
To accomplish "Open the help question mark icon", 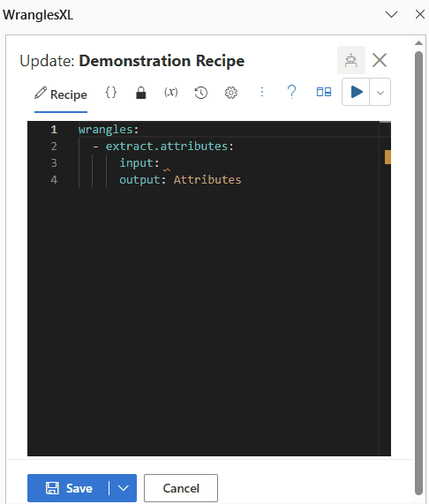I will [x=291, y=93].
